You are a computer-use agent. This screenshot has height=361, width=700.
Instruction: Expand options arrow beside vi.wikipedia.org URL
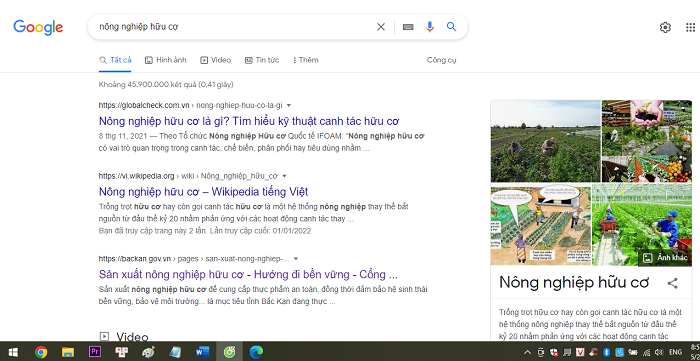[284, 176]
